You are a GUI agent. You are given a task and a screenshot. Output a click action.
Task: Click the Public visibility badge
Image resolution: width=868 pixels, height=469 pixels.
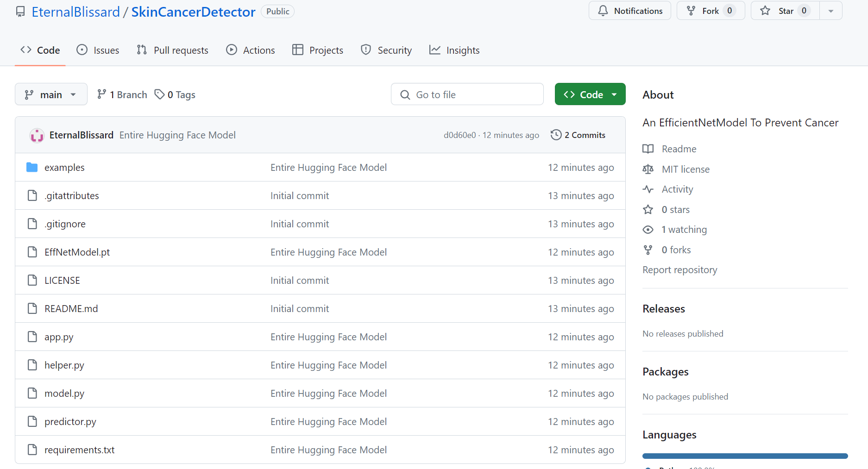278,12
